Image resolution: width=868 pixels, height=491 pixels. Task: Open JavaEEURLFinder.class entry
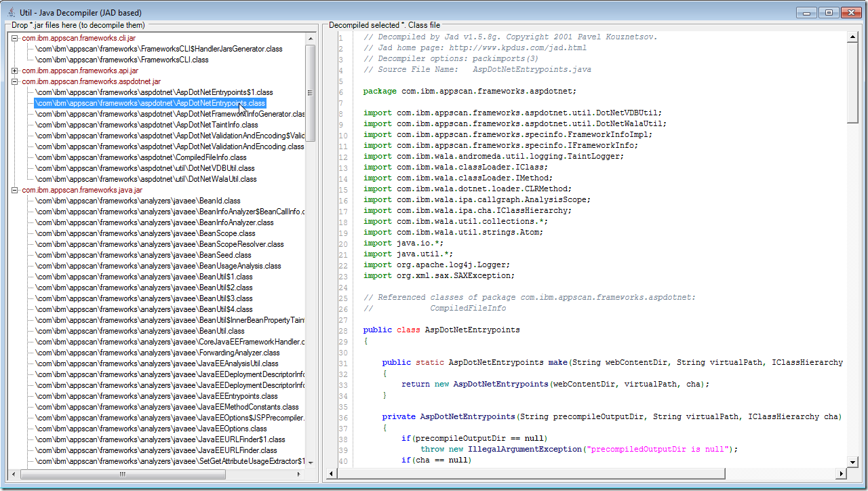156,450
